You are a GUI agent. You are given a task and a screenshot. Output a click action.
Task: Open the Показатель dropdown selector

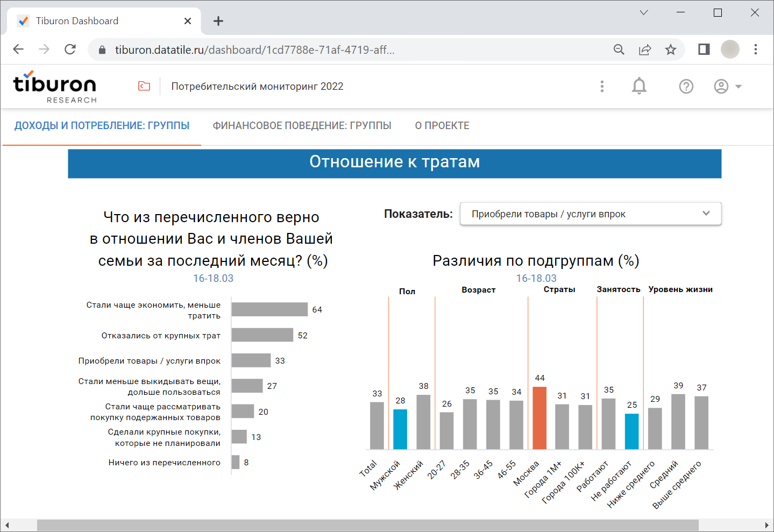click(x=591, y=214)
